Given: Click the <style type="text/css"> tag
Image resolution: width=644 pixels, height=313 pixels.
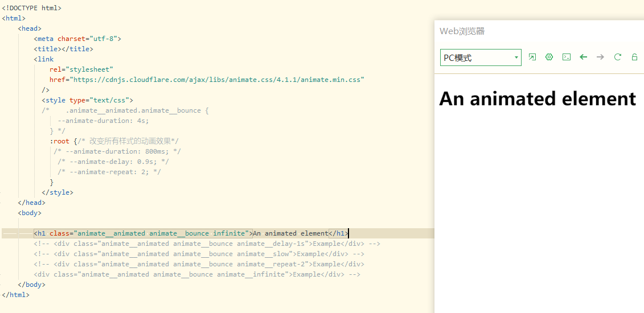Looking at the screenshot, I should coord(88,100).
